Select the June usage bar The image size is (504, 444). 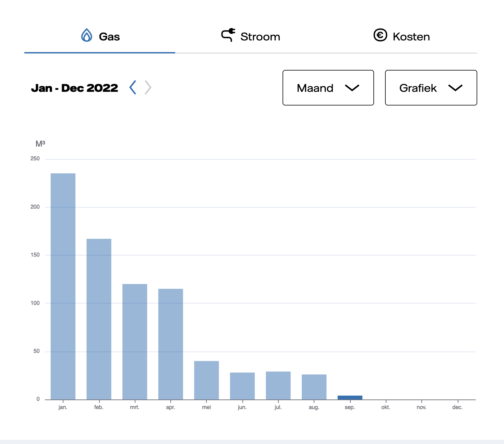(242, 386)
